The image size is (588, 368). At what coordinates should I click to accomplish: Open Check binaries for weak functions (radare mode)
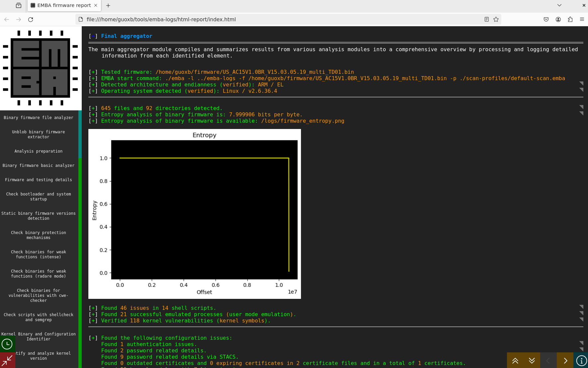[39, 274]
